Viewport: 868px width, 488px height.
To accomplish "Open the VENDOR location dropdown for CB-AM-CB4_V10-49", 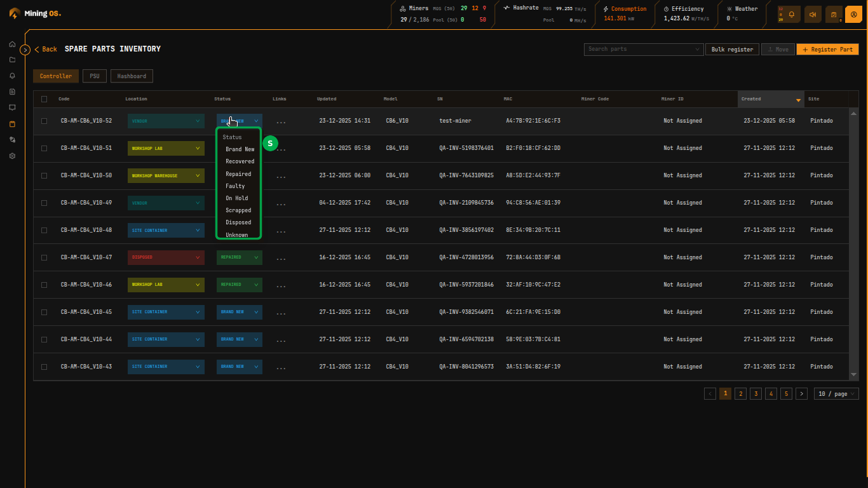I will (x=166, y=202).
